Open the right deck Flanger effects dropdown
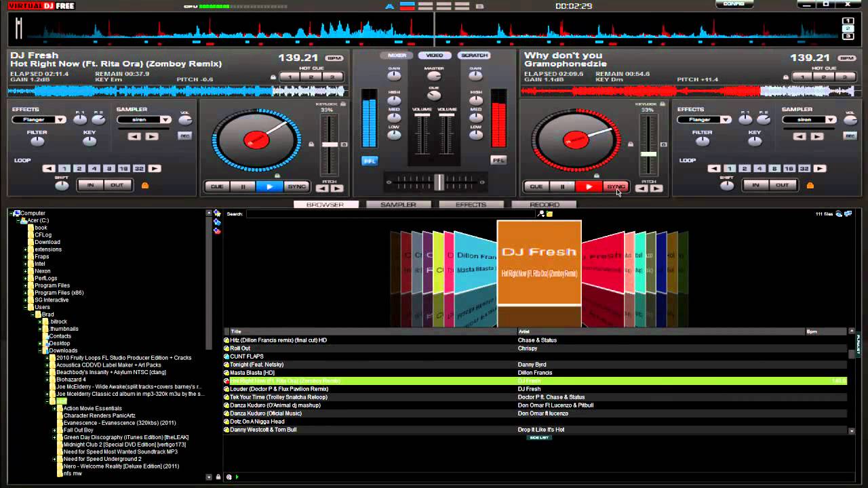The height and width of the screenshot is (488, 868). [x=726, y=120]
